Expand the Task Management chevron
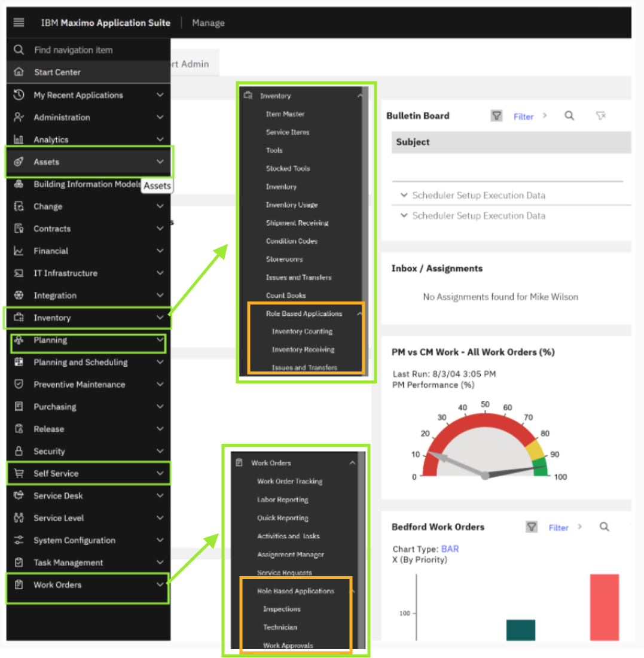 (x=160, y=562)
